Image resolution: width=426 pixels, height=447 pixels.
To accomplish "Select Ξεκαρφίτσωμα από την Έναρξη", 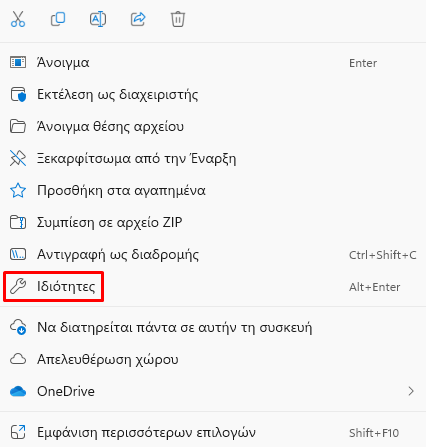I will [213, 159].
